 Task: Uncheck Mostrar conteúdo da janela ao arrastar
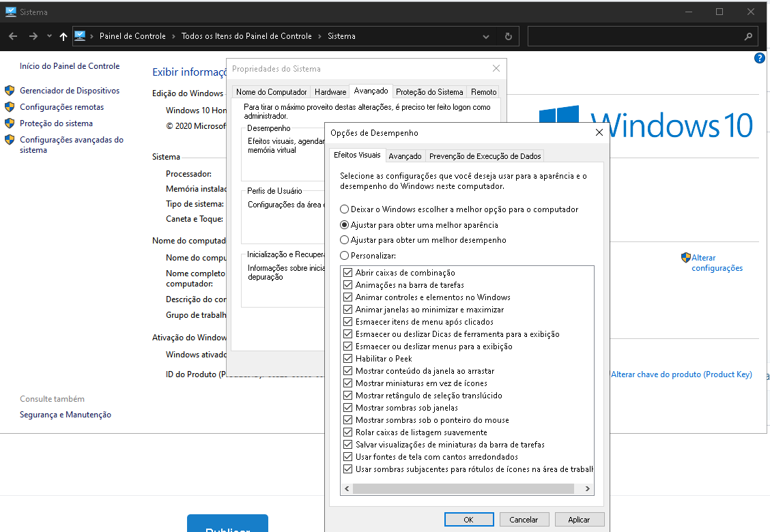(347, 370)
